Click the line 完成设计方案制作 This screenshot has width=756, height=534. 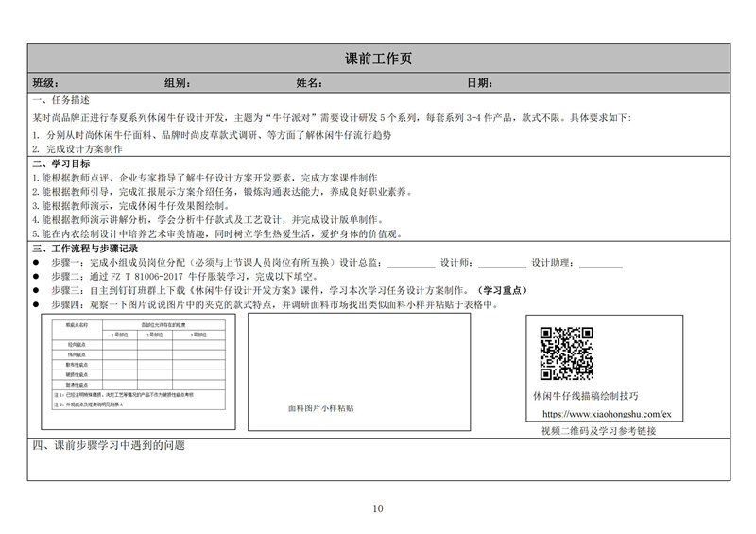tap(84, 148)
